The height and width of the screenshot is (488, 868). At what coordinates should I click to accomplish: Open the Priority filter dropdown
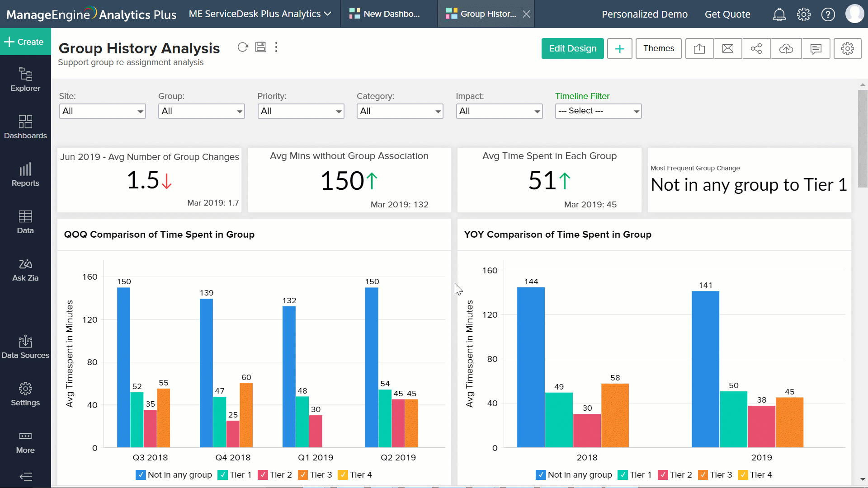301,111
